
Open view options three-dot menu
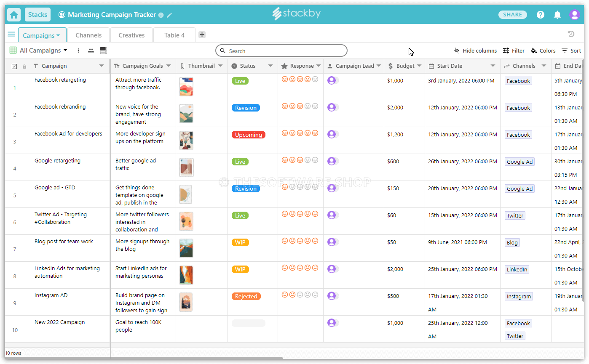pos(78,50)
